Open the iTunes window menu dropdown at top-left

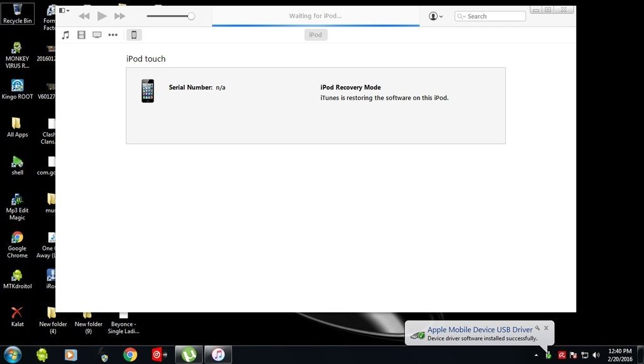pyautogui.click(x=64, y=10)
